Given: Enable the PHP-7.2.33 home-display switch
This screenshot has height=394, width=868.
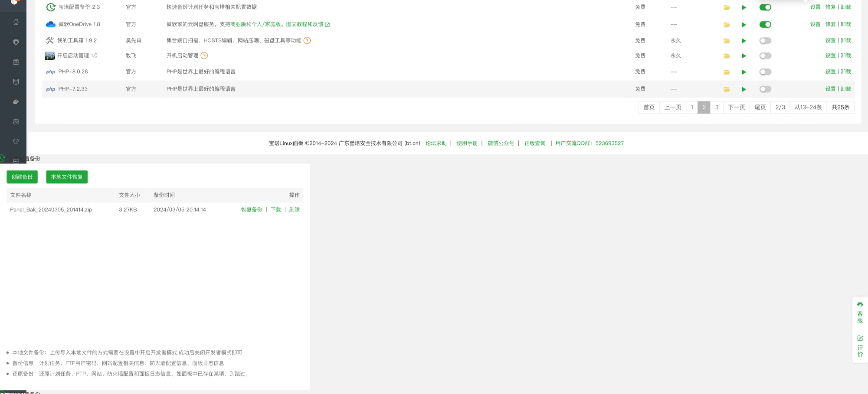Looking at the screenshot, I should (765, 89).
